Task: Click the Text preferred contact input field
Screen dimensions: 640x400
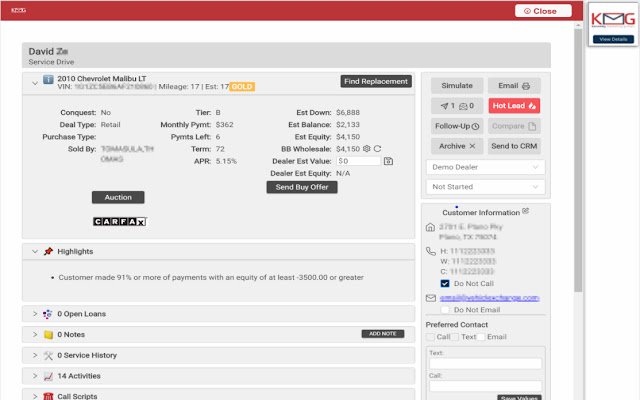Action: click(x=485, y=364)
